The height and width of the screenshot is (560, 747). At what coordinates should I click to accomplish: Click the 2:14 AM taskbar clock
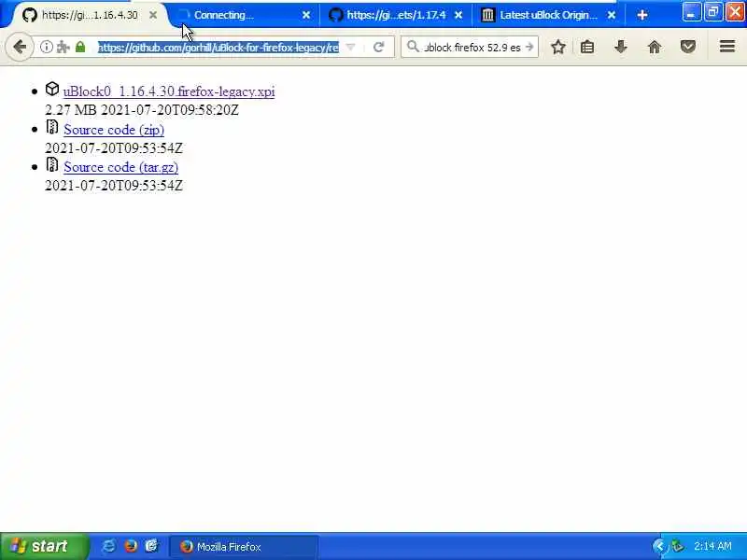tap(712, 546)
